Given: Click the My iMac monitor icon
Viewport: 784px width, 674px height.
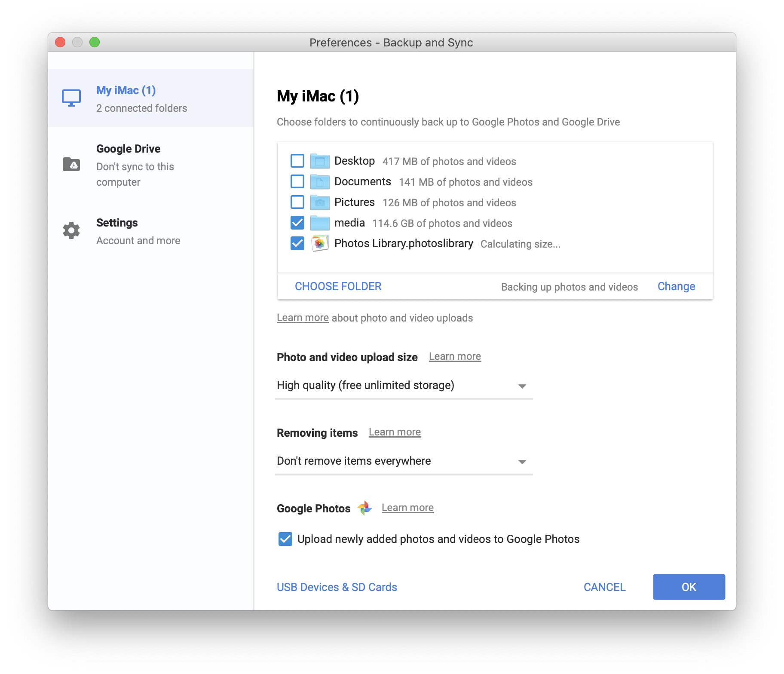Looking at the screenshot, I should coord(71,98).
